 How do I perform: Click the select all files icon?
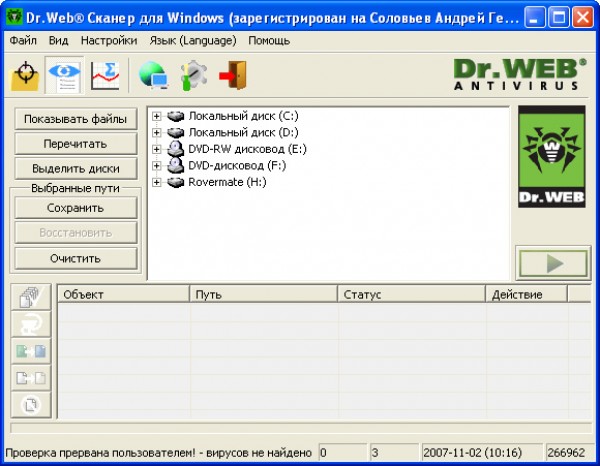[31, 297]
